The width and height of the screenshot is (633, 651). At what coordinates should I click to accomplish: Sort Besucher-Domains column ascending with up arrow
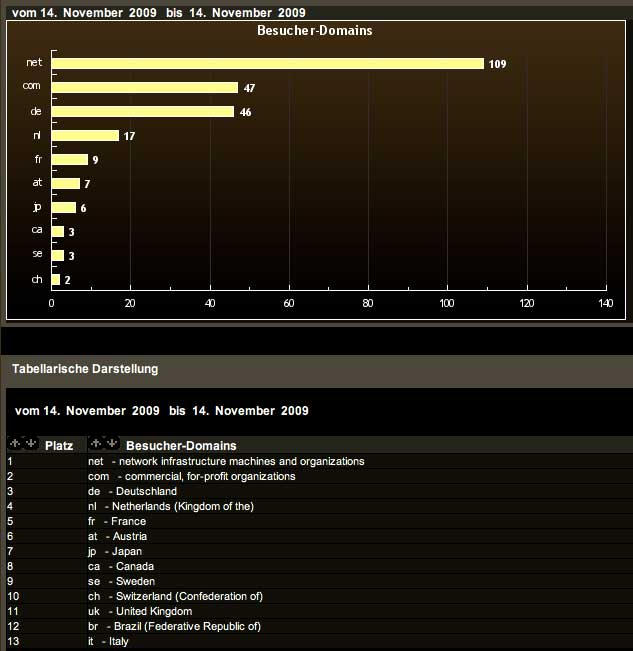95,444
